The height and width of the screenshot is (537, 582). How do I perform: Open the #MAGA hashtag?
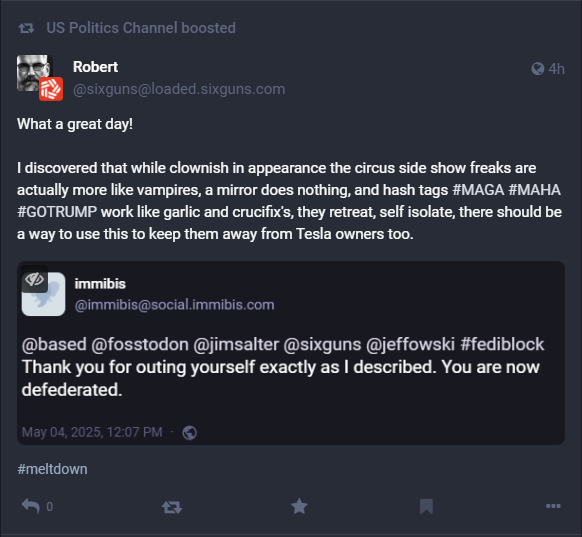pyautogui.click(x=478, y=190)
